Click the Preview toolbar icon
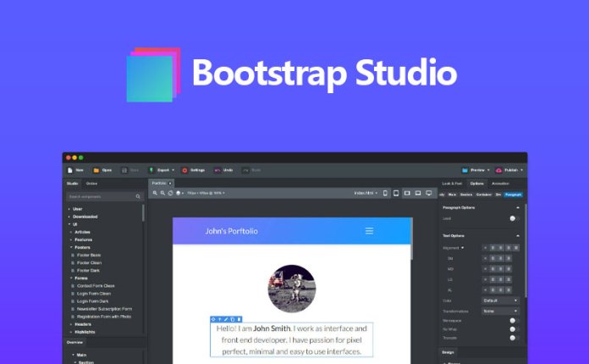589x364 pixels. tap(465, 170)
